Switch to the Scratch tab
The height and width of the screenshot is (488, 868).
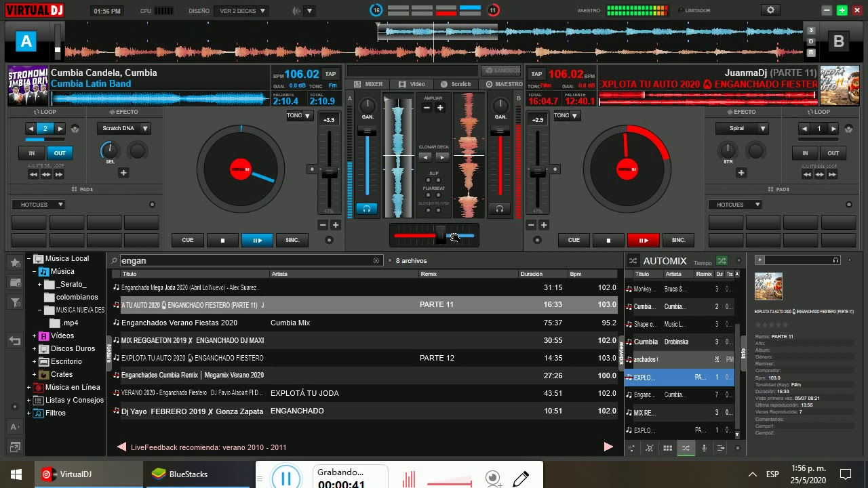tap(456, 84)
